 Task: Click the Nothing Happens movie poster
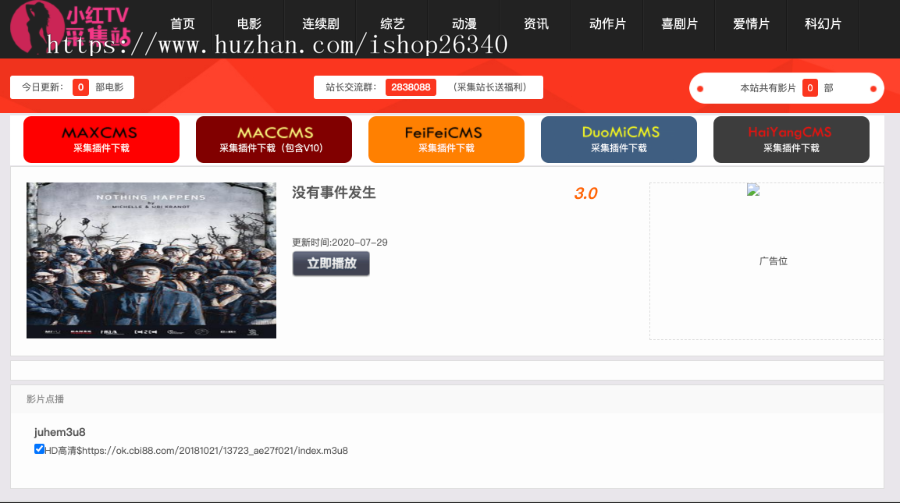pos(152,260)
